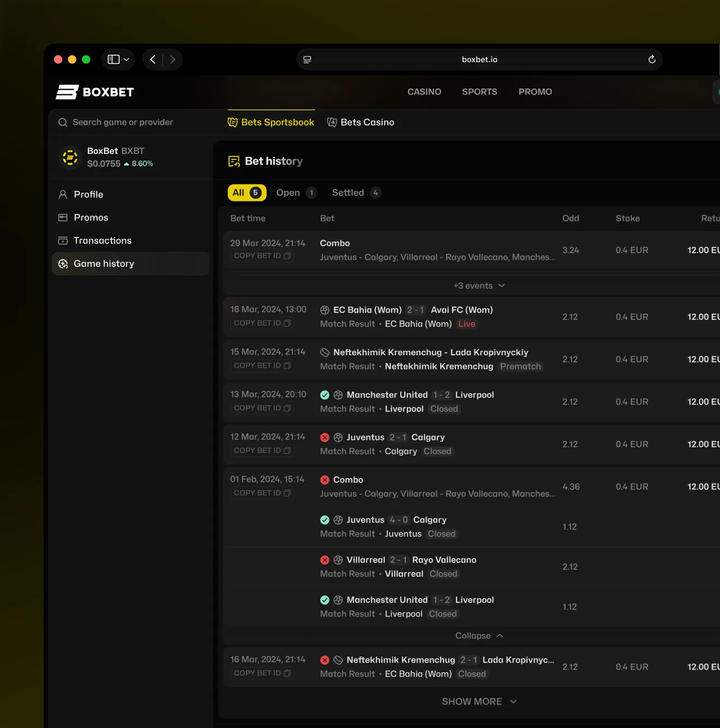Click red lost icon on 01 Feb Combo
This screenshot has height=728, width=720.
tap(325, 480)
